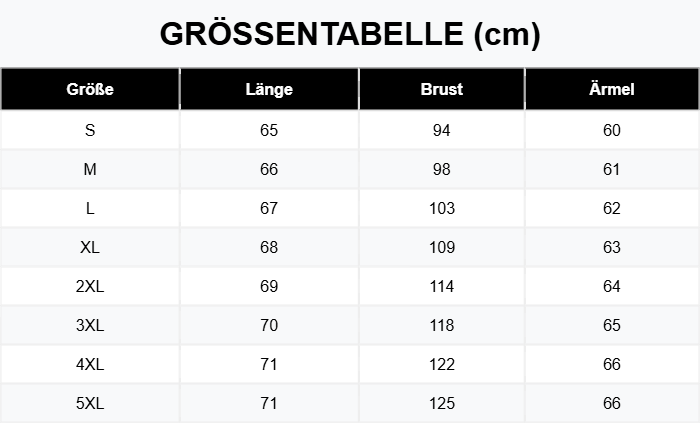Select Länge value 68 in XL row

pos(268,248)
